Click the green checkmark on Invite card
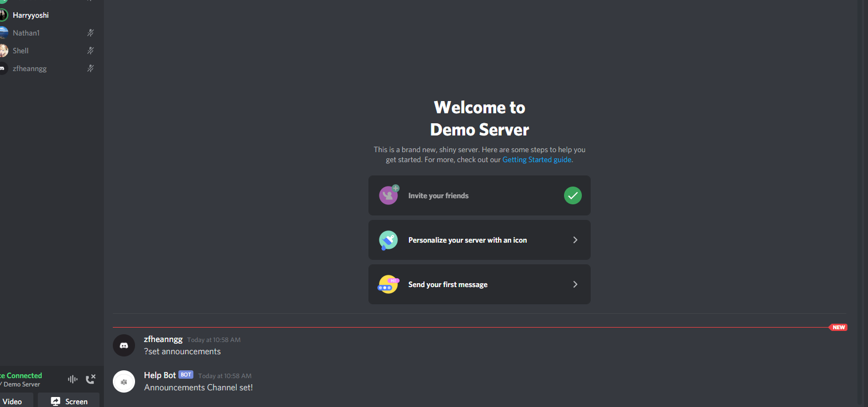Viewport: 868px width, 407px height. point(573,195)
